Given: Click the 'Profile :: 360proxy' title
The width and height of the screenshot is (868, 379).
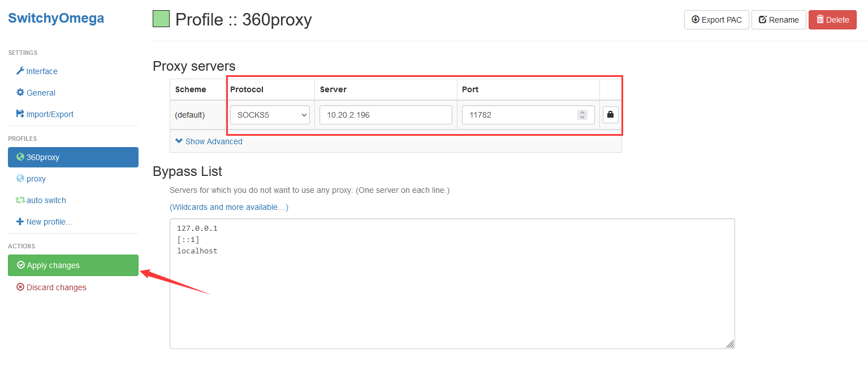Looking at the screenshot, I should [x=244, y=20].
